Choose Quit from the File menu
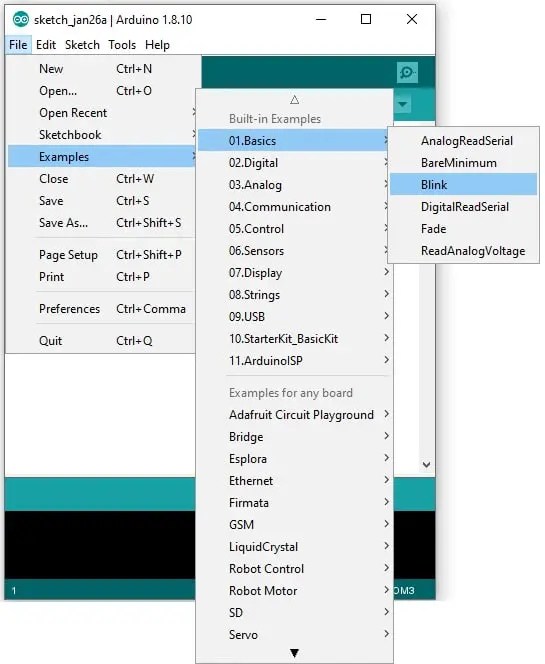Image resolution: width=545 pixels, height=664 pixels. (x=102, y=341)
